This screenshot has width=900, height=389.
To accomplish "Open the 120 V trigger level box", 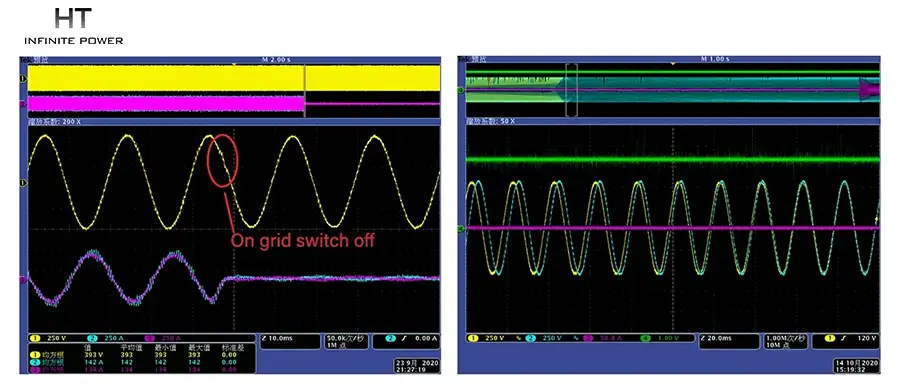I will click(x=845, y=341).
